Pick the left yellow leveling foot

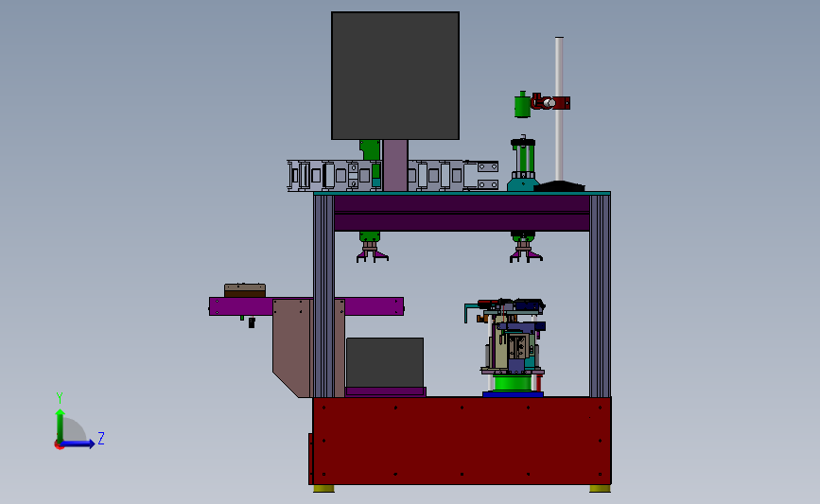tap(323, 489)
